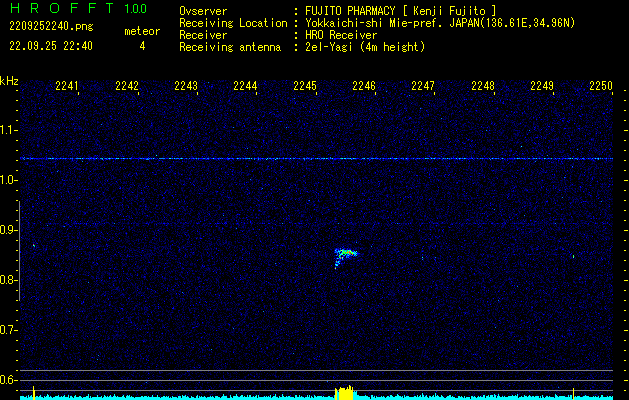The image size is (629, 400).
Task: Click the 0.6 frequency axis label
Action: [9, 379]
